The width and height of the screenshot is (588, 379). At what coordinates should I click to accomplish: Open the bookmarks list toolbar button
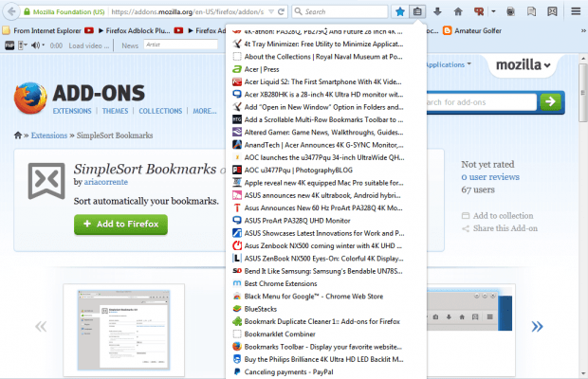417,11
